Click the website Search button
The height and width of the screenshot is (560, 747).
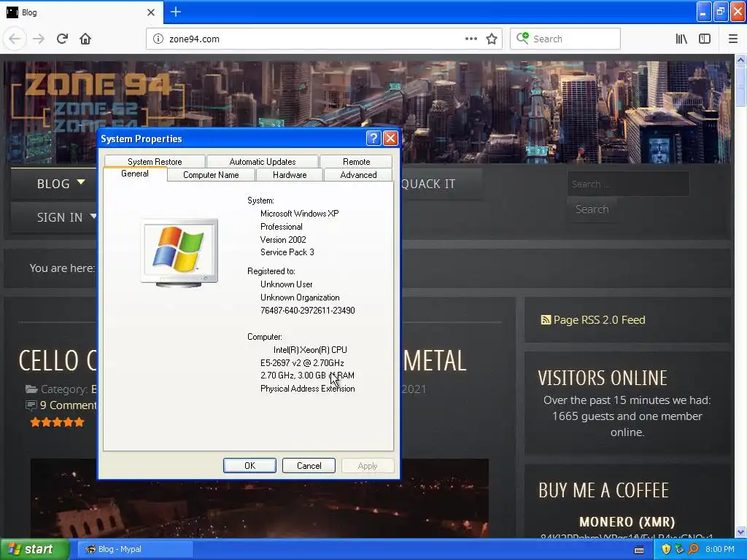click(x=592, y=209)
